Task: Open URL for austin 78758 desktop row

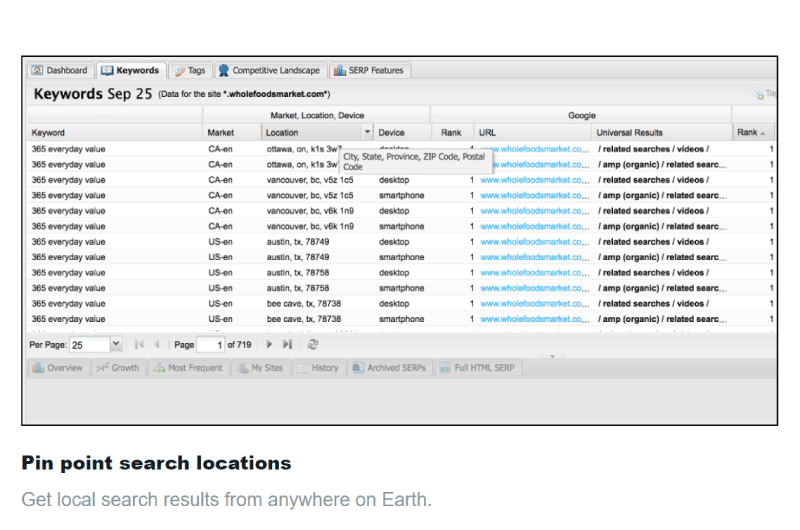Action: click(534, 272)
